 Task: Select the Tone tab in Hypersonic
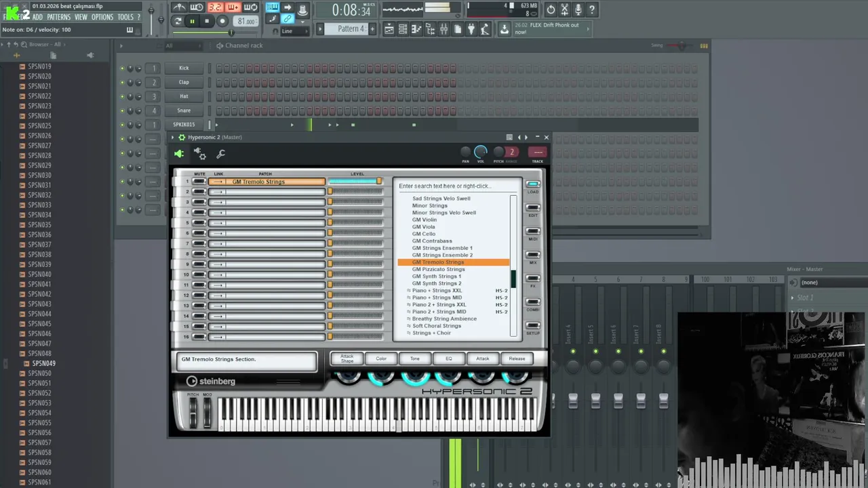tap(415, 359)
